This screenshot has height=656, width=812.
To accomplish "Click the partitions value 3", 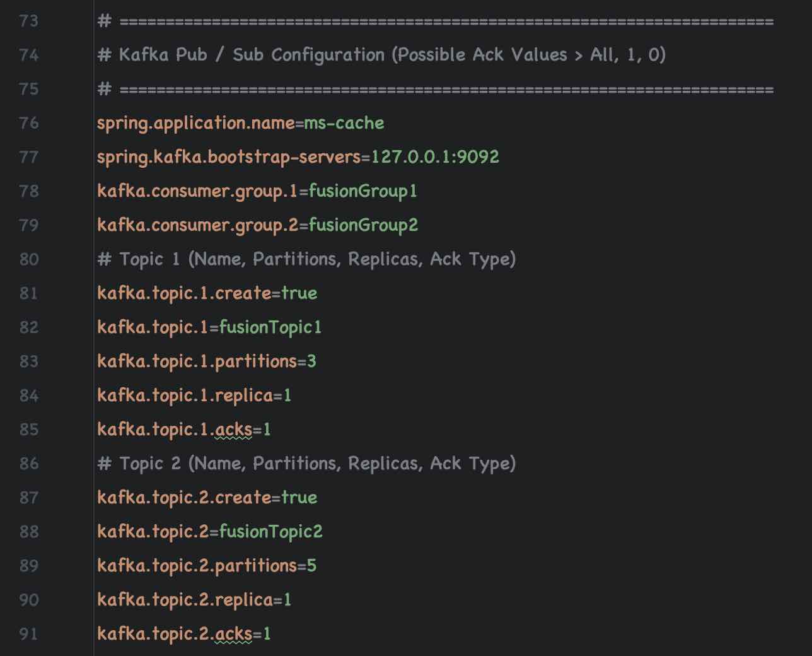I will (x=311, y=361).
